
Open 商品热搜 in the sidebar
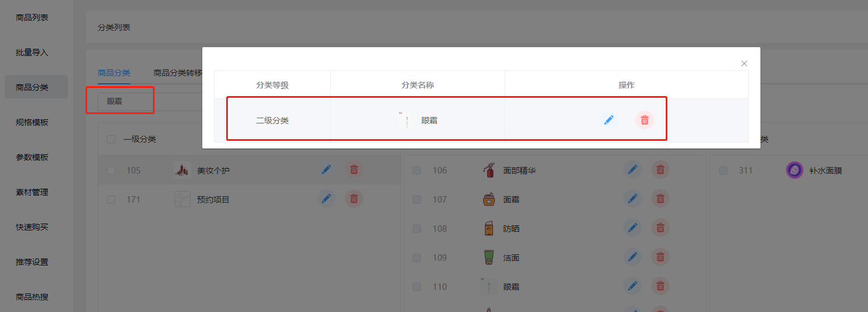[32, 297]
